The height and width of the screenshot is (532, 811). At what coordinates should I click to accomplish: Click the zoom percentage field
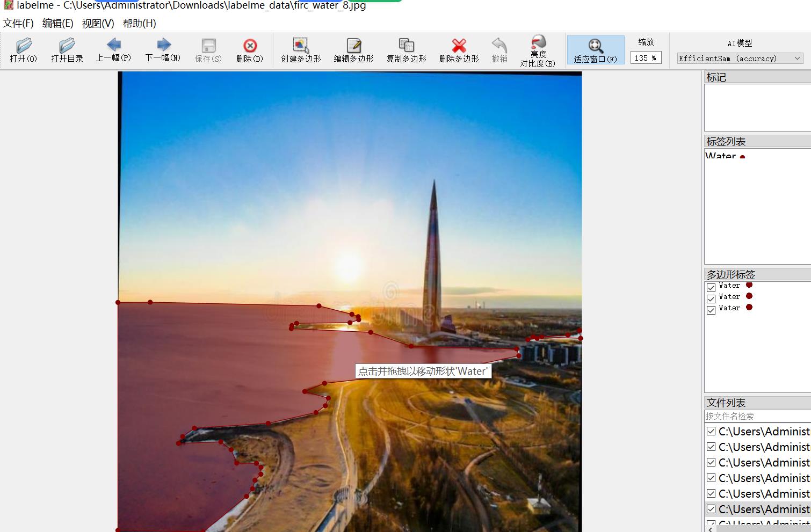click(646, 58)
